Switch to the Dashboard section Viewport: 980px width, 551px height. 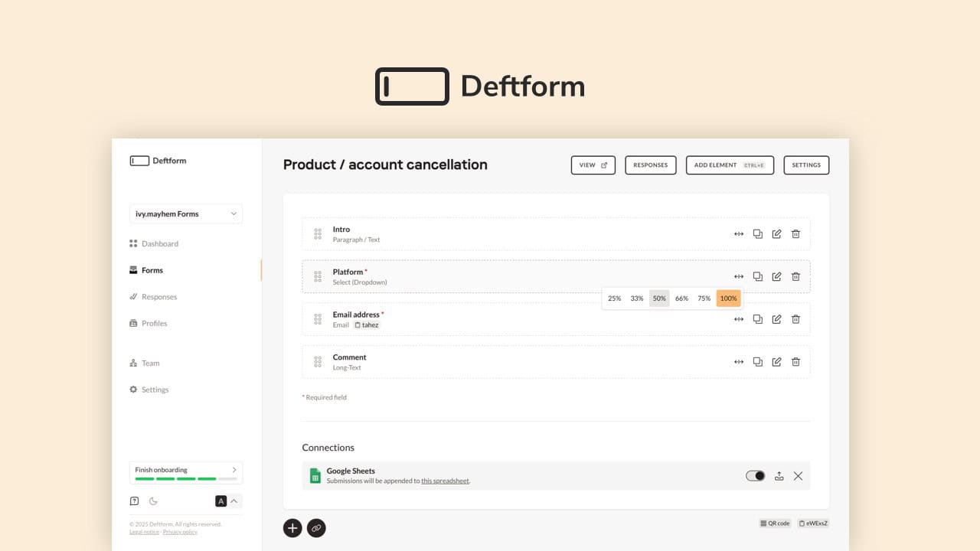(x=159, y=243)
